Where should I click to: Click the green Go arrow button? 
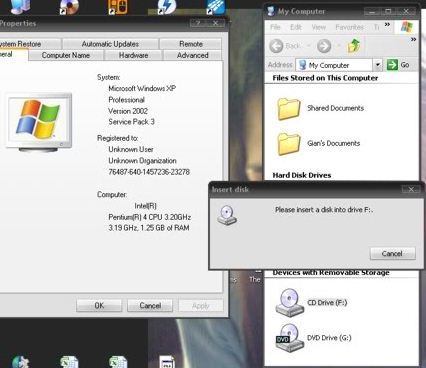(392, 65)
